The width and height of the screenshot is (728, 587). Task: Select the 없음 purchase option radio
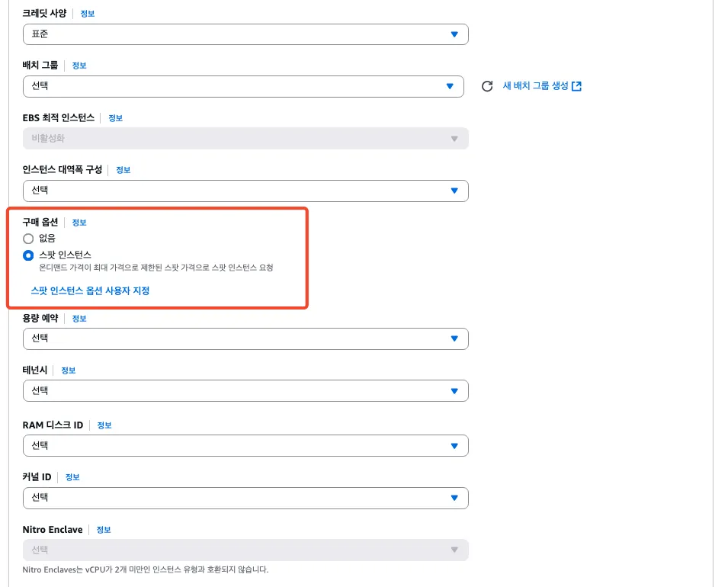(x=28, y=239)
